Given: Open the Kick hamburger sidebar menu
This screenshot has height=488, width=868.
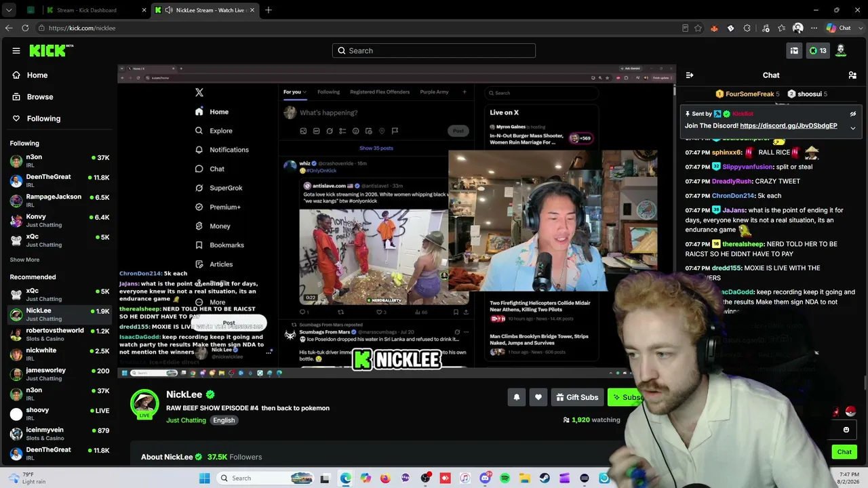Looking at the screenshot, I should (16, 51).
